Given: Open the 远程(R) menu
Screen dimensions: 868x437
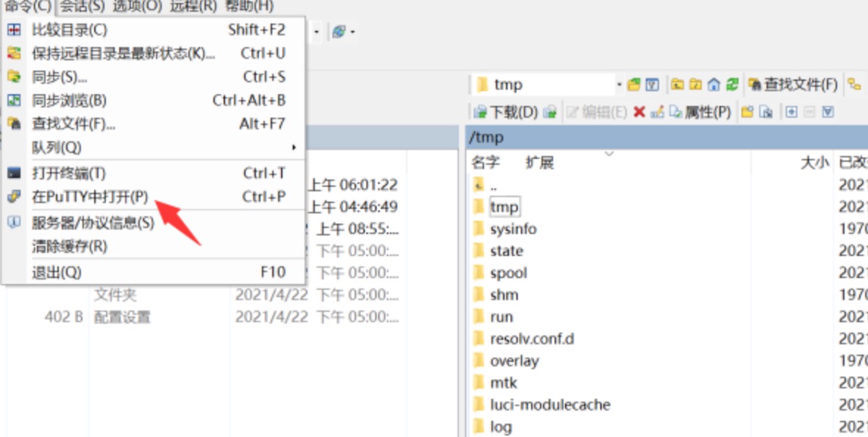Looking at the screenshot, I should pyautogui.click(x=193, y=7).
